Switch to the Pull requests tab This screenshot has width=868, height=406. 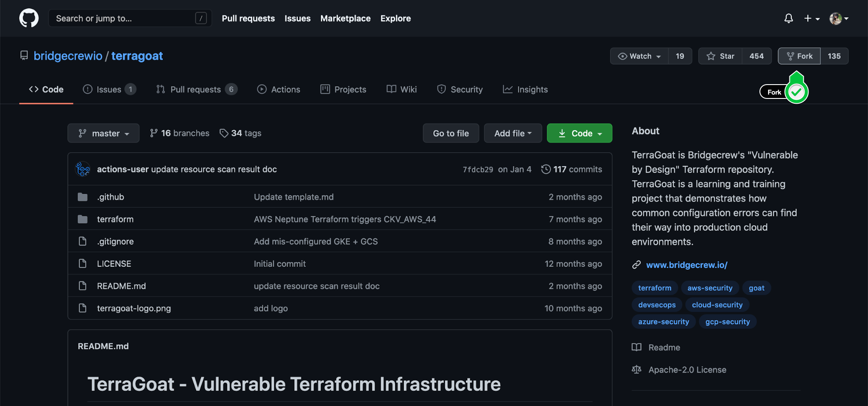point(197,89)
